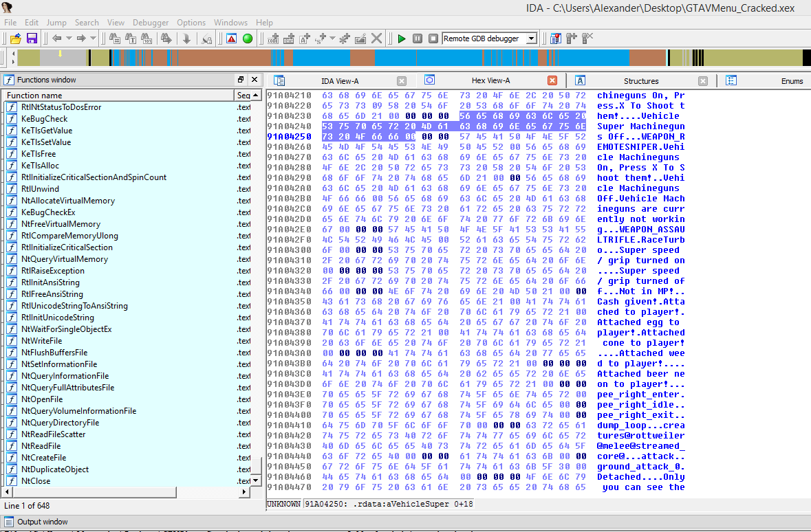Click the delete breakpoint X icon
The image size is (811, 532).
pos(587,38)
